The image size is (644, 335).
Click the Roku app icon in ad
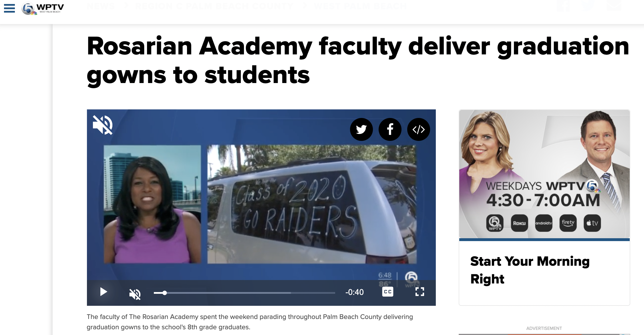[519, 223]
